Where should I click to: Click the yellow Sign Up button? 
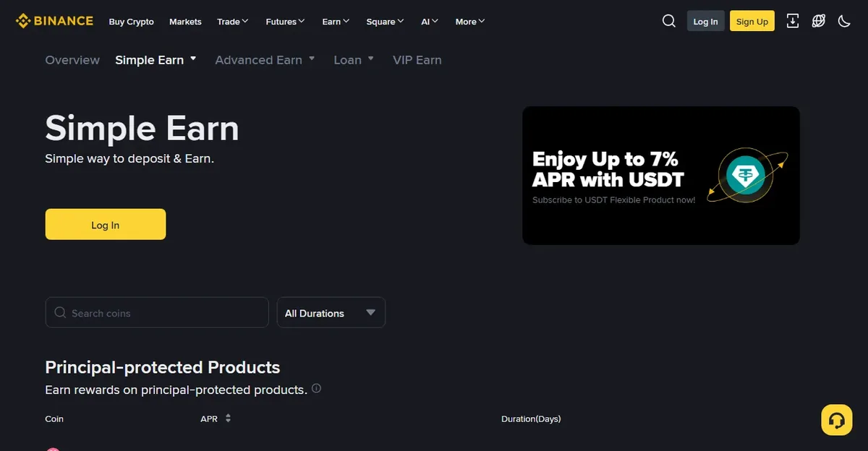[752, 21]
